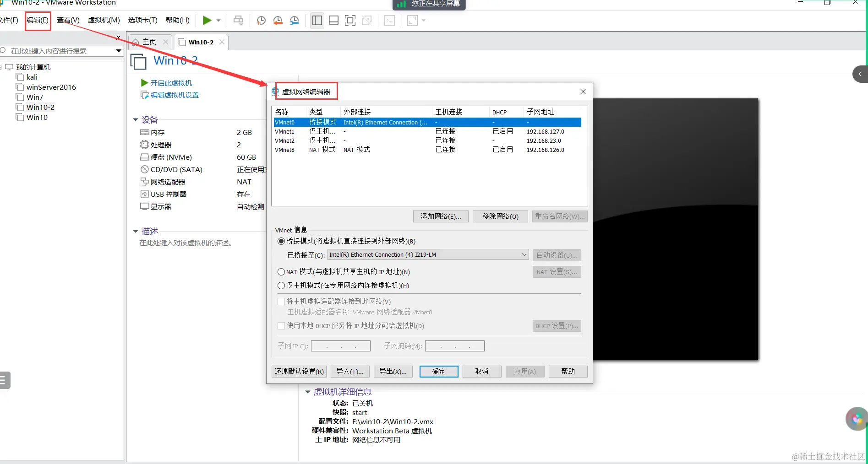Screen dimensions: 868x464
Task: Click the 添加网络(E)... button
Action: coord(441,216)
